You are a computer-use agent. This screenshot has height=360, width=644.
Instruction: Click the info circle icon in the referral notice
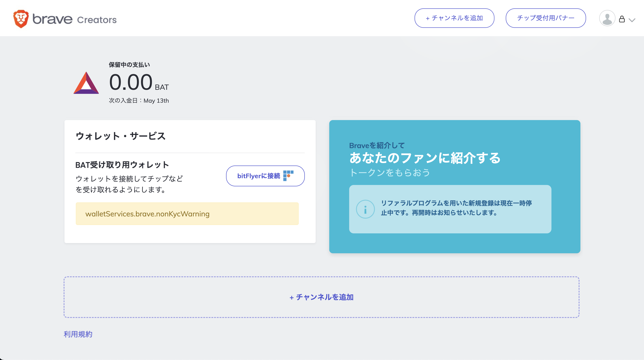tap(365, 209)
